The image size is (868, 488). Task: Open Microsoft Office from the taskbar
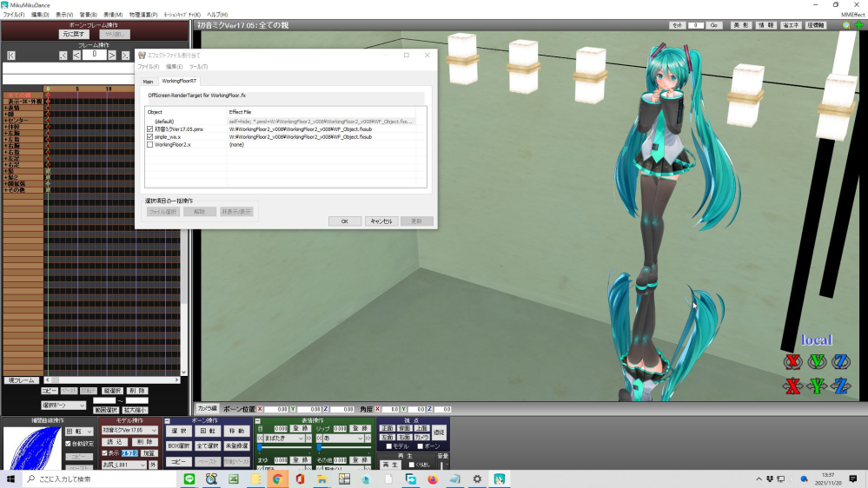300,479
